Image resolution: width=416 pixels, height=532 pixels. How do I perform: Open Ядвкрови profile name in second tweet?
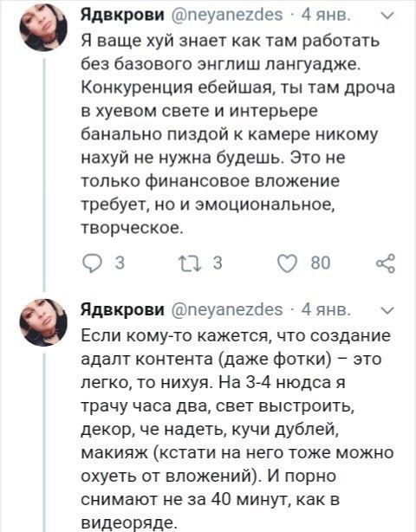122,309
